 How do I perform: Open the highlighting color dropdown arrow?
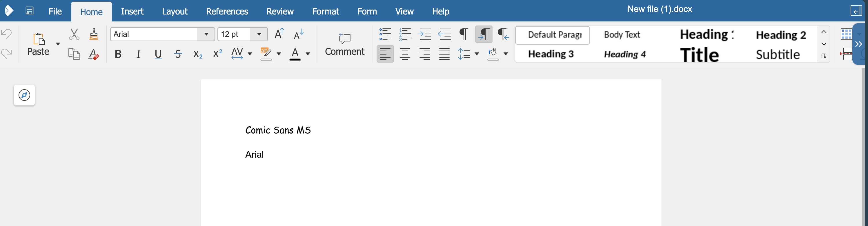tap(279, 54)
